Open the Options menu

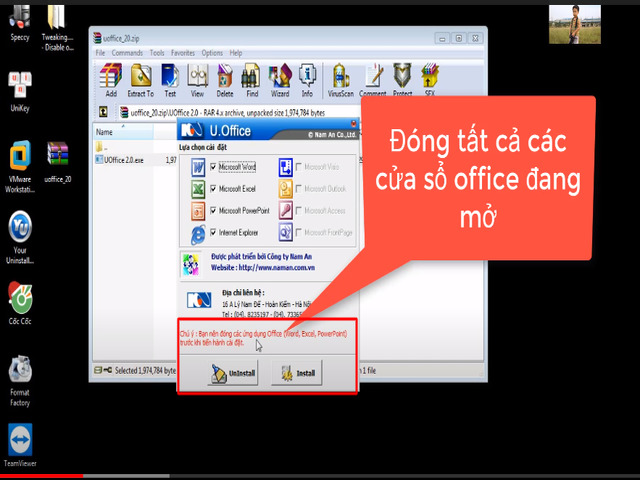(212, 53)
